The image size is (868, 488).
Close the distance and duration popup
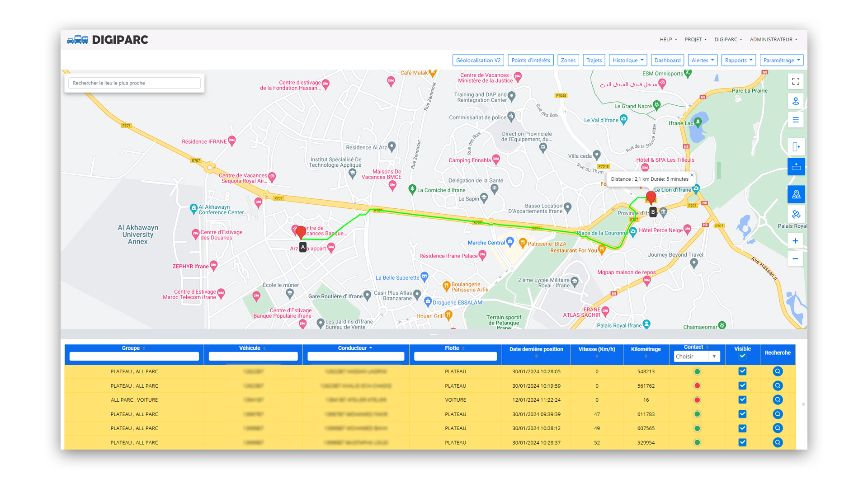[692, 175]
